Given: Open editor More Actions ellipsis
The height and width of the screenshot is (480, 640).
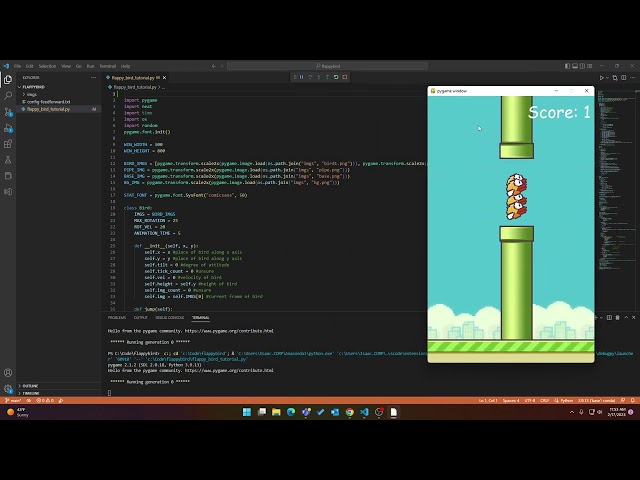Looking at the screenshot, I should [633, 78].
